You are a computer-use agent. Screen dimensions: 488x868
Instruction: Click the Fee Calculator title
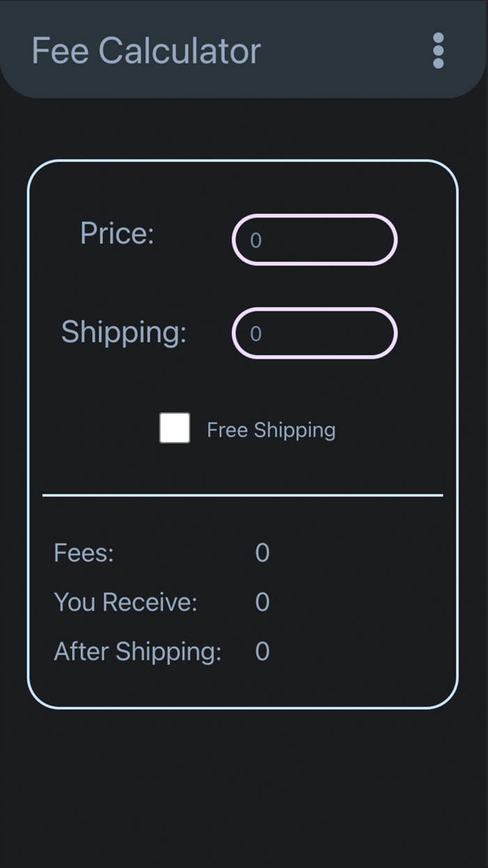[146, 50]
